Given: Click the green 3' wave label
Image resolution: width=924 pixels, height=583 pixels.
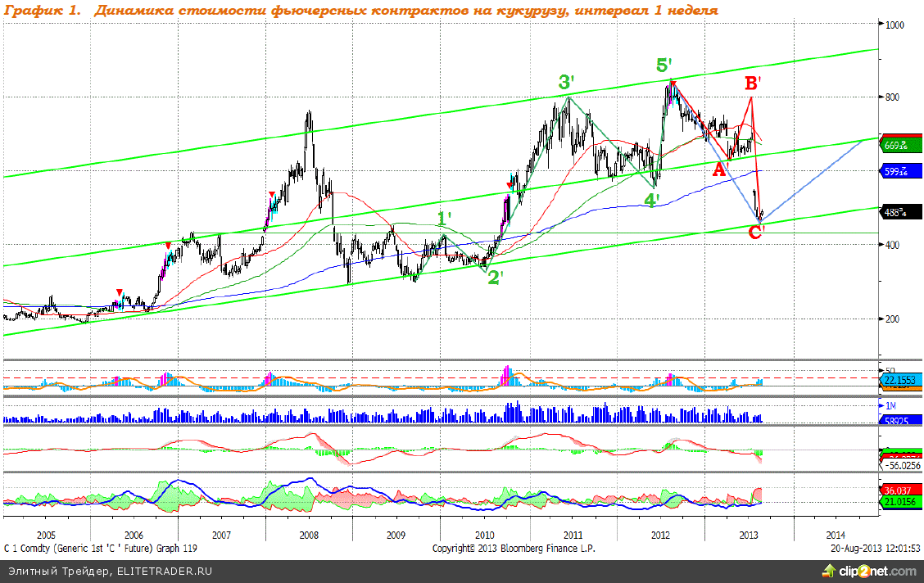Looking at the screenshot, I should coord(567,83).
